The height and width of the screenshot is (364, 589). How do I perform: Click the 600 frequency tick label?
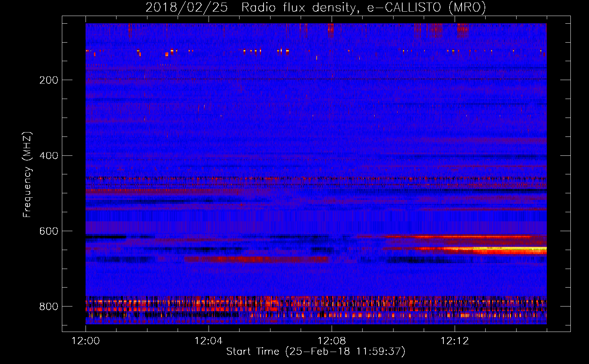pyautogui.click(x=49, y=232)
